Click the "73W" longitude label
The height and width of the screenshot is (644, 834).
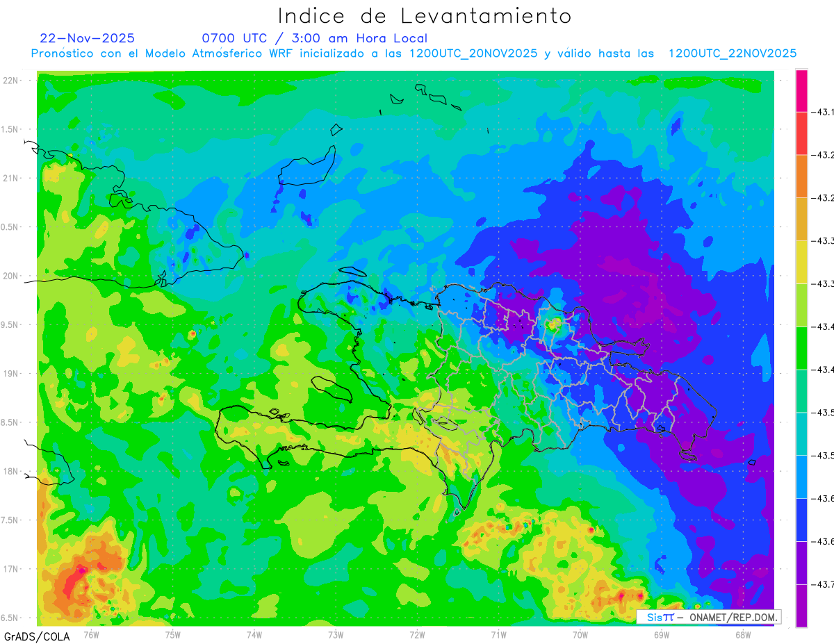[336, 634]
